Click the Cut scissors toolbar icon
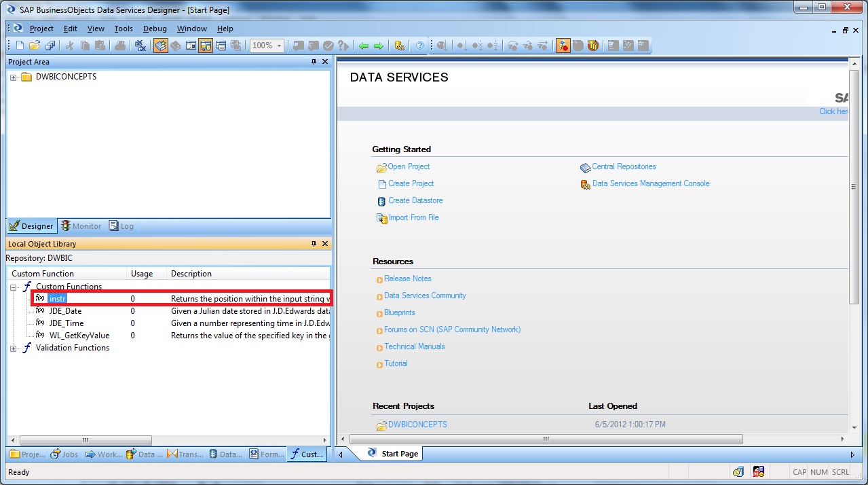The image size is (868, 485). [x=69, y=46]
